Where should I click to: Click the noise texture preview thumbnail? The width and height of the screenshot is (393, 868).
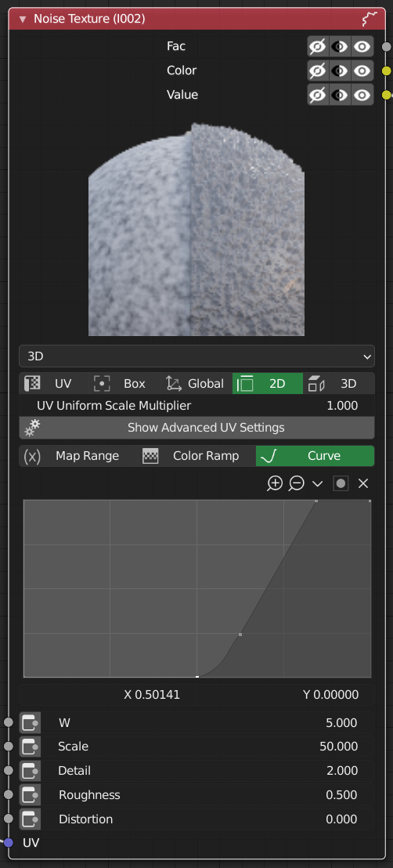click(196, 230)
